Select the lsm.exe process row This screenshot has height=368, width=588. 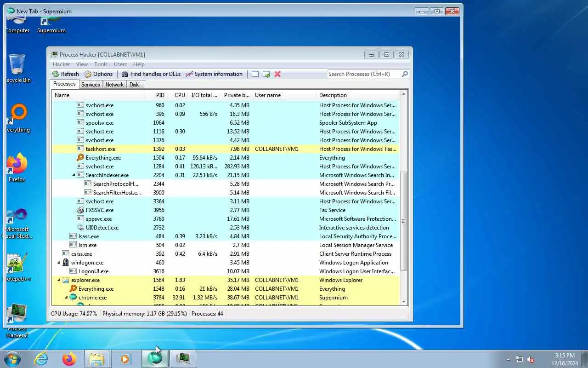(226, 245)
